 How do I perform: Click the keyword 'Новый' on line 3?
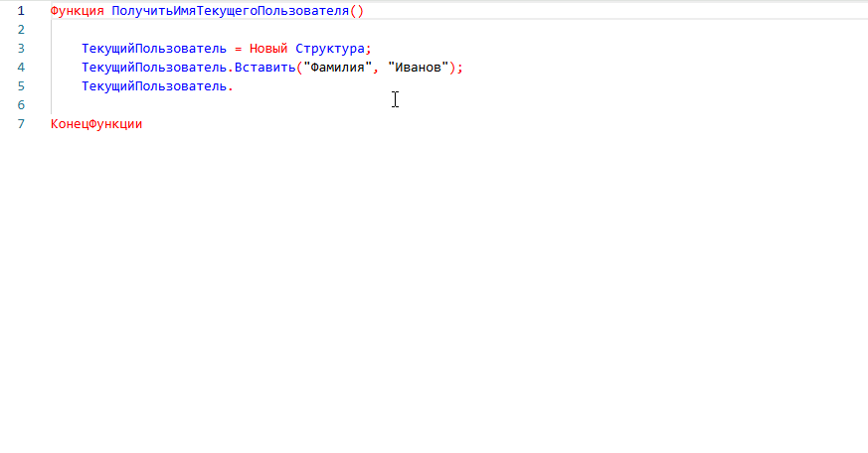click(x=268, y=49)
